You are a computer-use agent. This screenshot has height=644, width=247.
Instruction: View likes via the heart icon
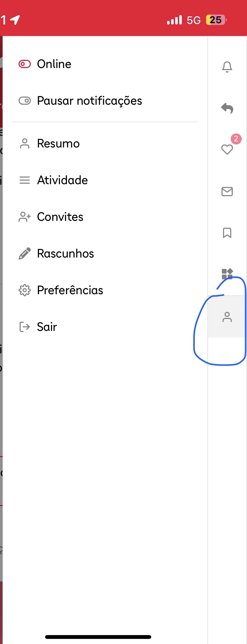[x=227, y=149]
